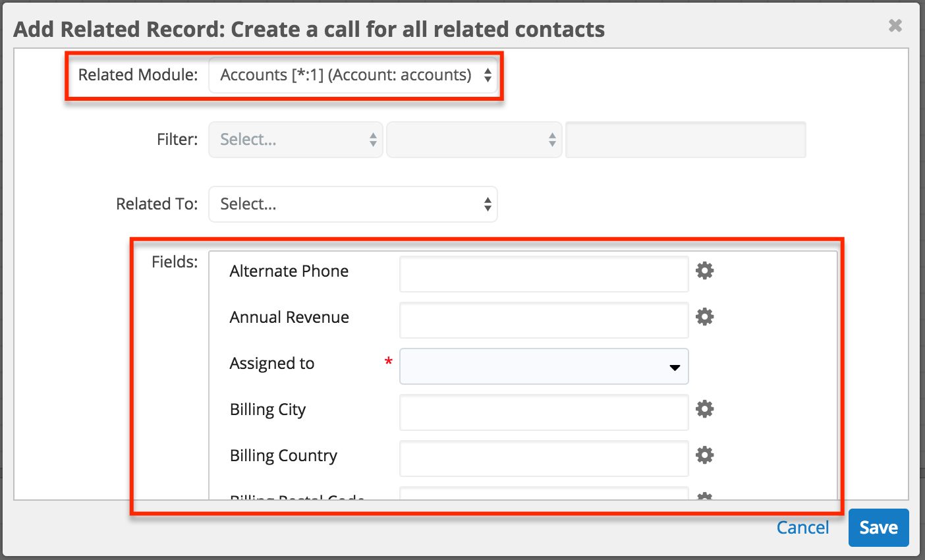This screenshot has width=925, height=560.
Task: Click the Billing City input box
Action: [x=544, y=412]
